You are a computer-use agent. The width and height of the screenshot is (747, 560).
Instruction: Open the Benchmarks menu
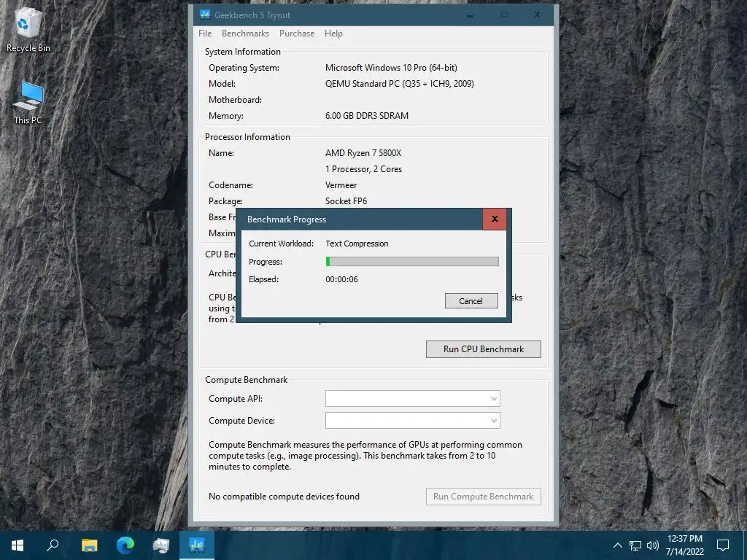[245, 34]
